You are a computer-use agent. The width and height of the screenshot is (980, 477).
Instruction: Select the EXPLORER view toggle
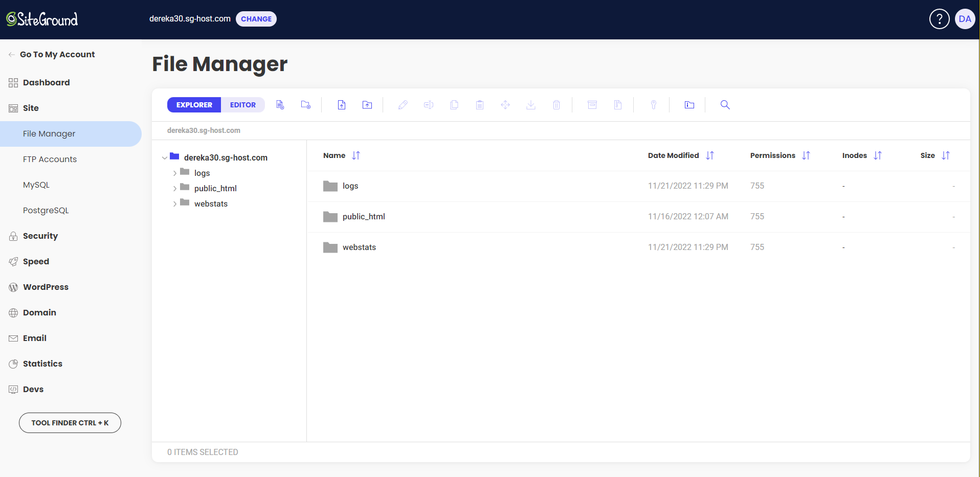tap(194, 105)
